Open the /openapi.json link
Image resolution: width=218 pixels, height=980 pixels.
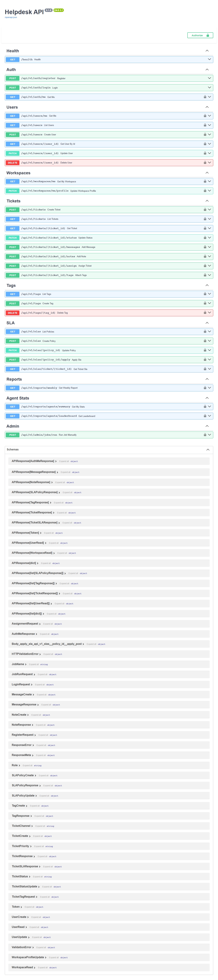(x=11, y=17)
